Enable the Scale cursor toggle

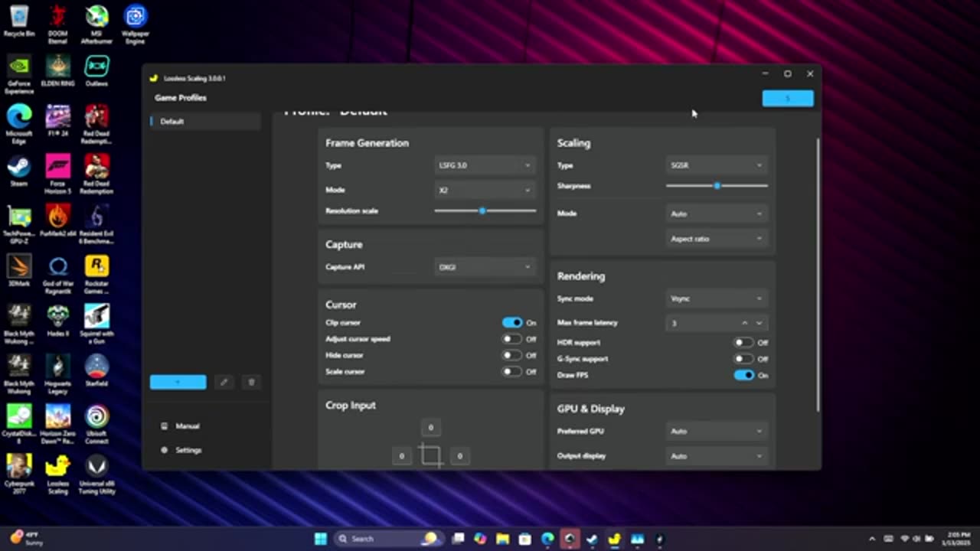click(512, 372)
